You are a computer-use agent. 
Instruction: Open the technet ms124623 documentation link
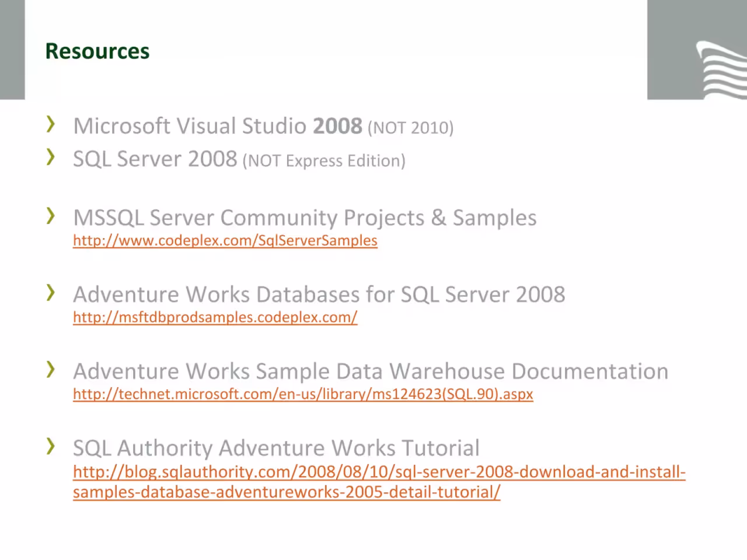(x=303, y=394)
